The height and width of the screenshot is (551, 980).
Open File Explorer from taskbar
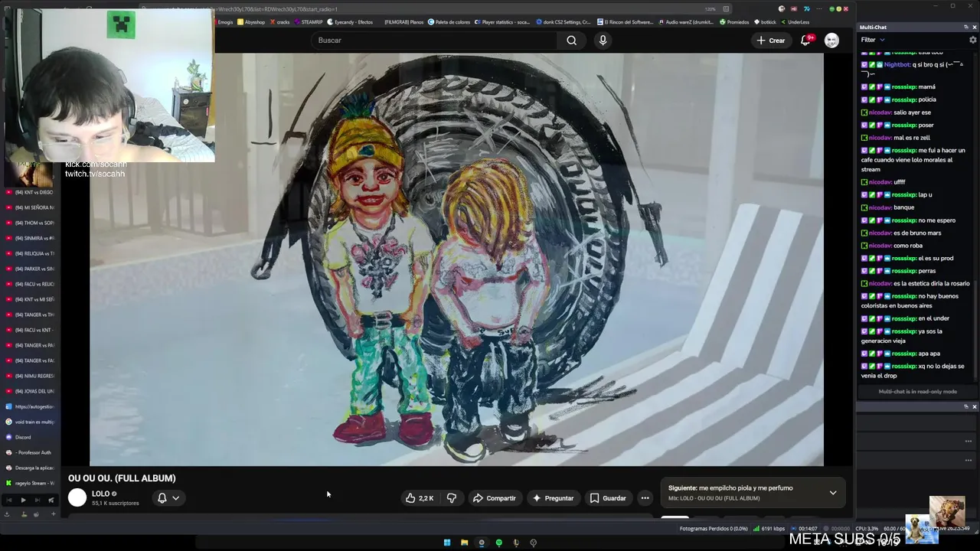[x=464, y=543]
